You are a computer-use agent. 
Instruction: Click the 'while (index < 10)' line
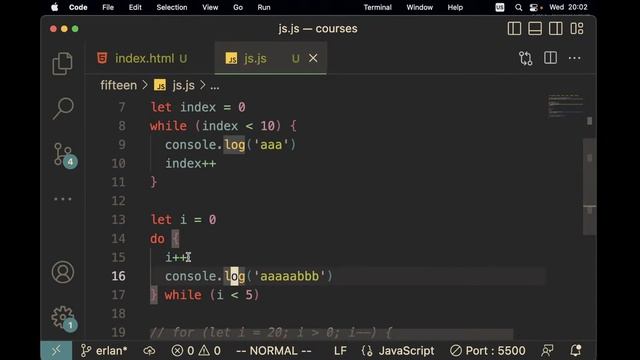pos(223,126)
